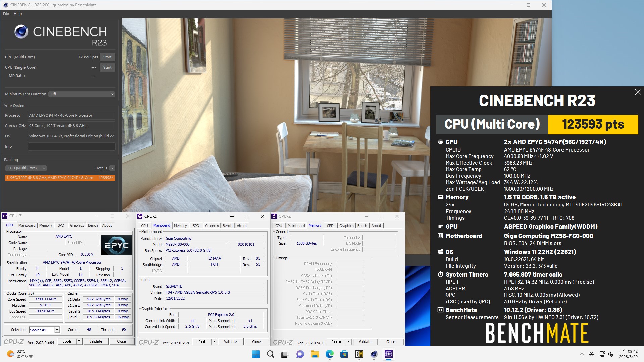
Task: Click the Cinebench taskbar icon
Action: (374, 354)
